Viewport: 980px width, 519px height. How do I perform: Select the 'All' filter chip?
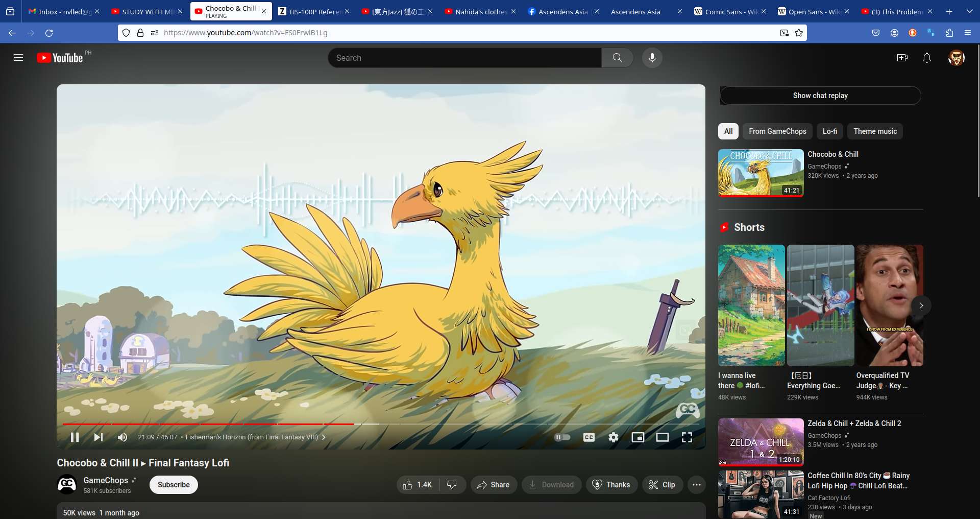[728, 131]
